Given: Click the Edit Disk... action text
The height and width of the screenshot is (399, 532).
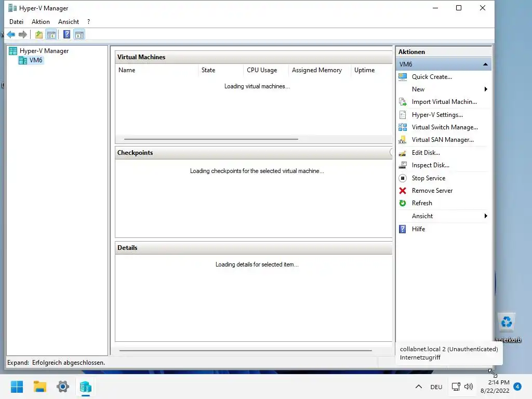Looking at the screenshot, I should (x=426, y=153).
